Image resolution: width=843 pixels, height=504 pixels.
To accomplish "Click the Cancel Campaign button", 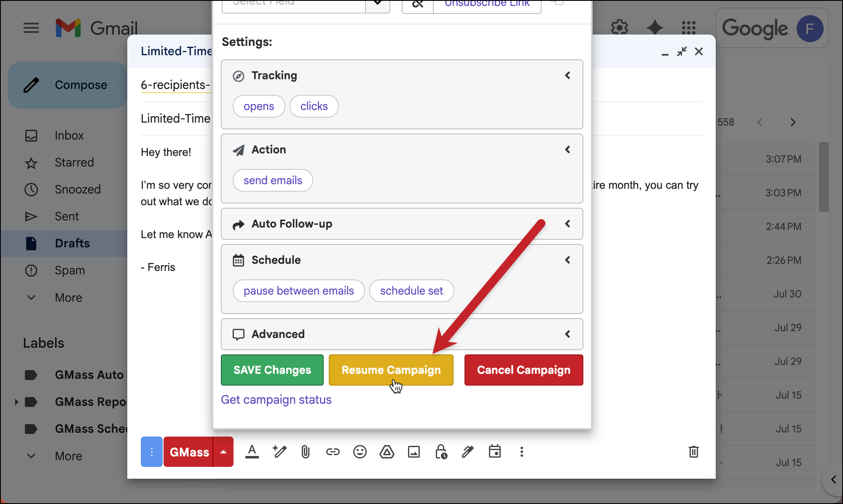I will click(x=524, y=370).
